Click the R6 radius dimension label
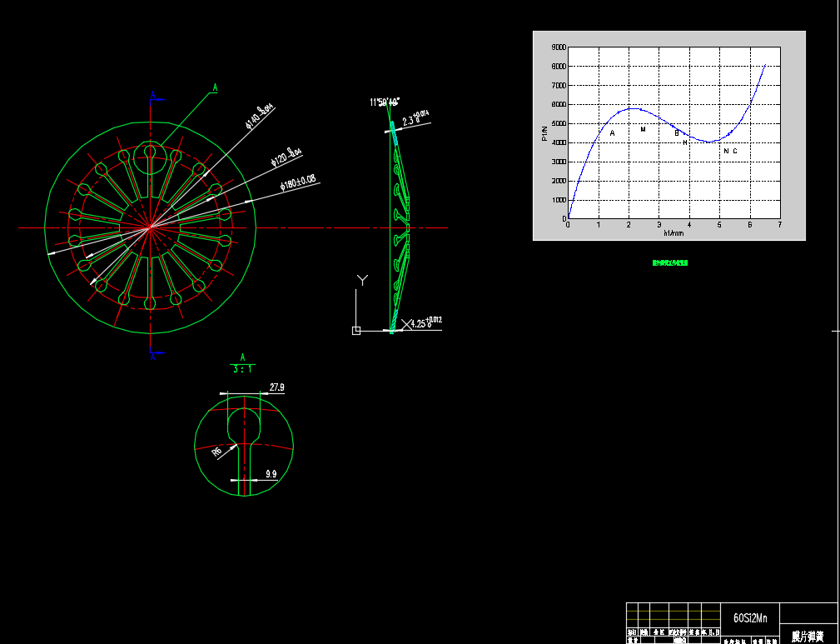The image size is (840, 644). 216,452
